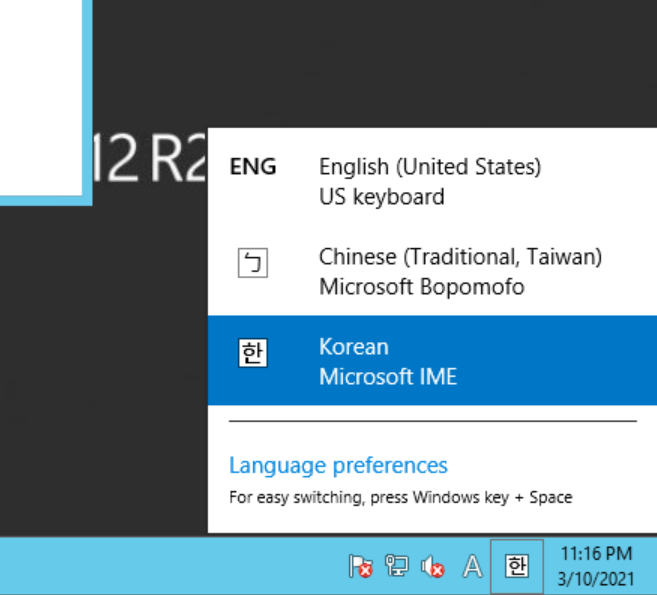Click the Bopomofo icon in language list
Image resolution: width=657 pixels, height=595 pixels.
click(253, 263)
